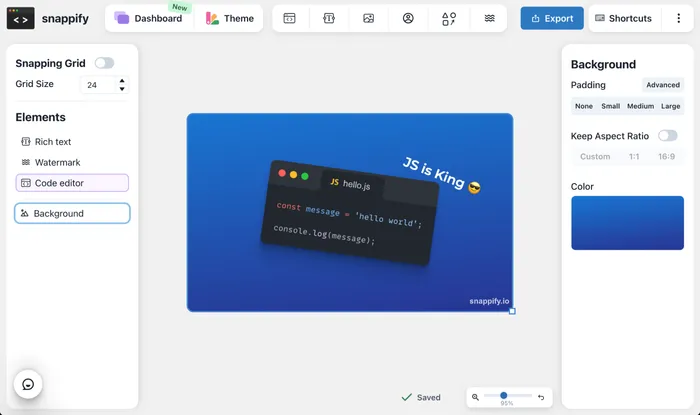Screen dimensions: 700x415
Task: Open the chat support bubble
Action: [x=28, y=384]
